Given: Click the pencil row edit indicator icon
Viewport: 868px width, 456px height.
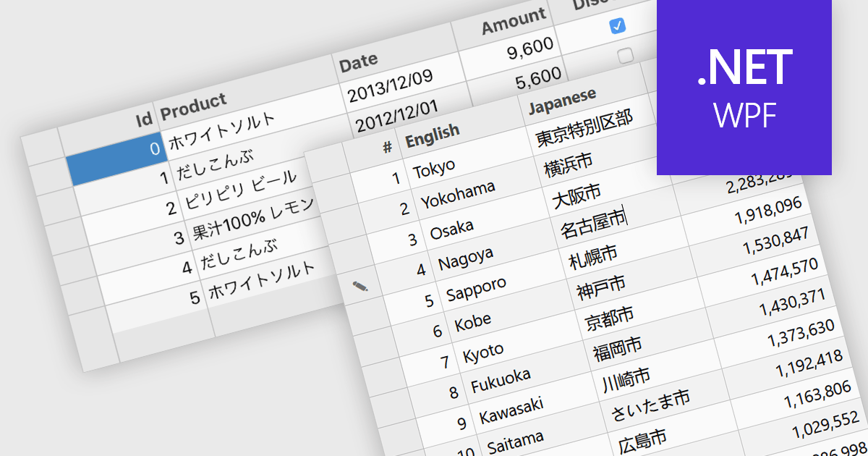Looking at the screenshot, I should (x=361, y=285).
